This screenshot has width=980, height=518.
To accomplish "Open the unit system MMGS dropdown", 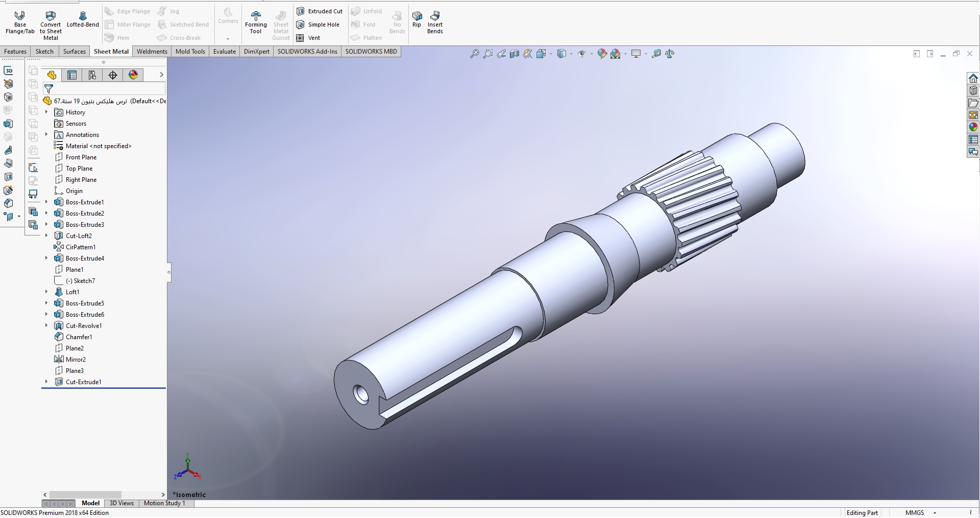I will [x=935, y=512].
